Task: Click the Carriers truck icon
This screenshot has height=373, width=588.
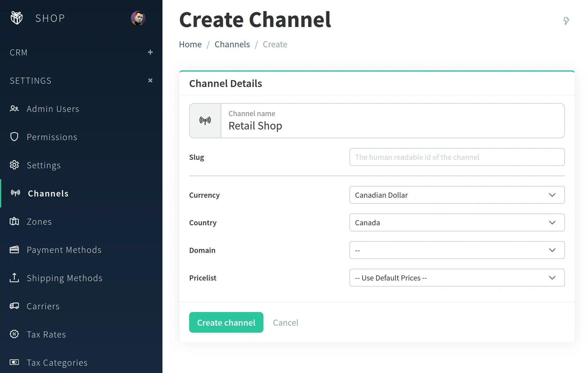Action: click(x=14, y=306)
